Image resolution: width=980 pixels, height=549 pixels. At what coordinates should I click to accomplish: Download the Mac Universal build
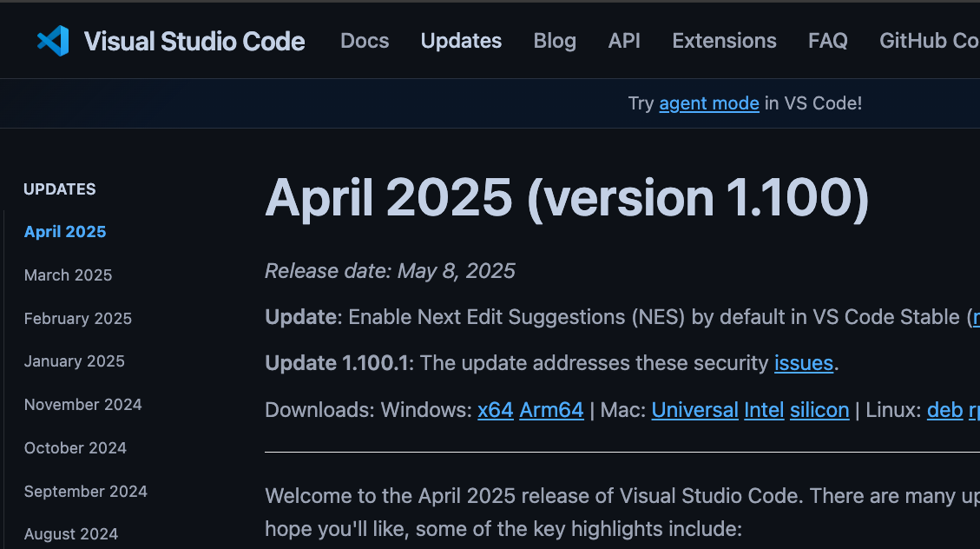point(695,410)
